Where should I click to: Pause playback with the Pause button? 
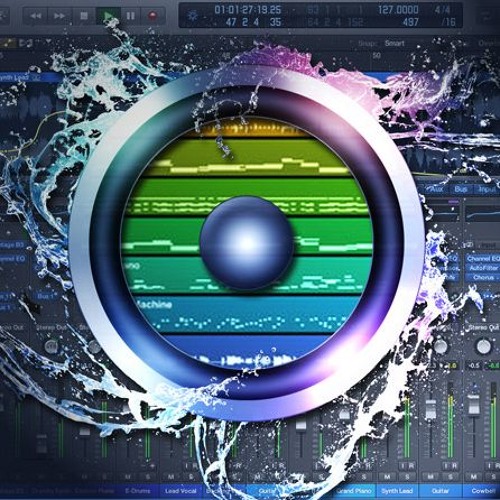pyautogui.click(x=130, y=16)
